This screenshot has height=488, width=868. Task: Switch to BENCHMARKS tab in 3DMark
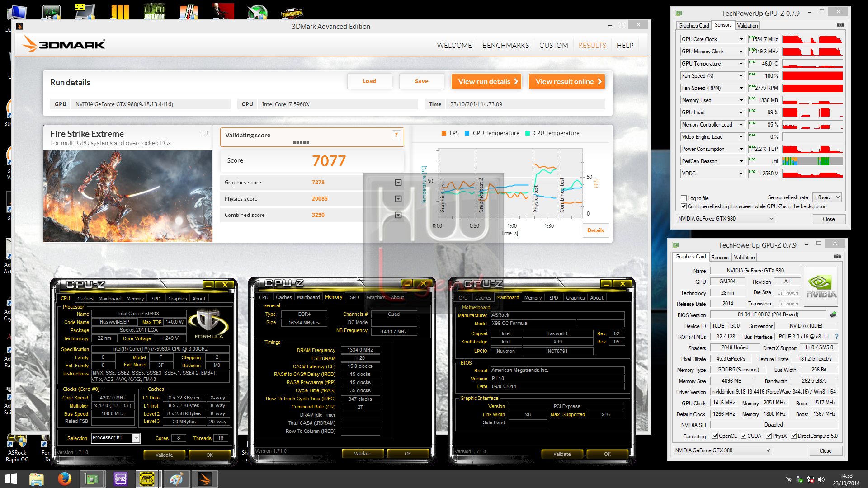click(x=505, y=45)
